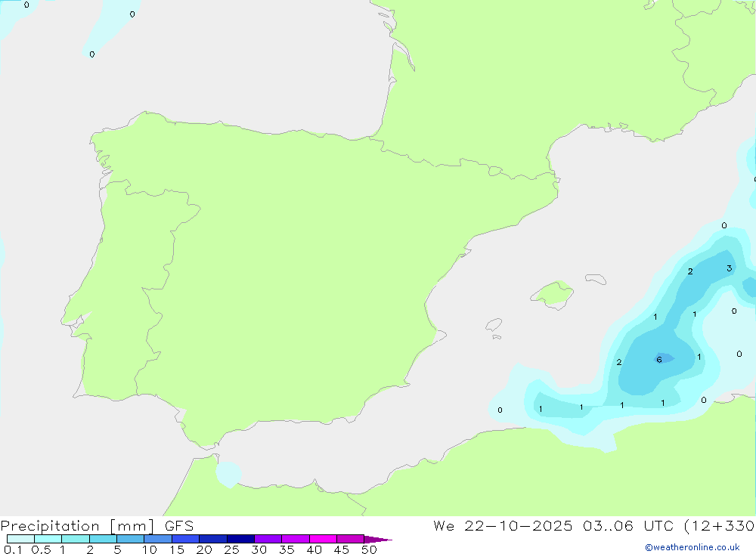
Task: Click the '03..06 UTC' time range text
Action: click(x=627, y=526)
